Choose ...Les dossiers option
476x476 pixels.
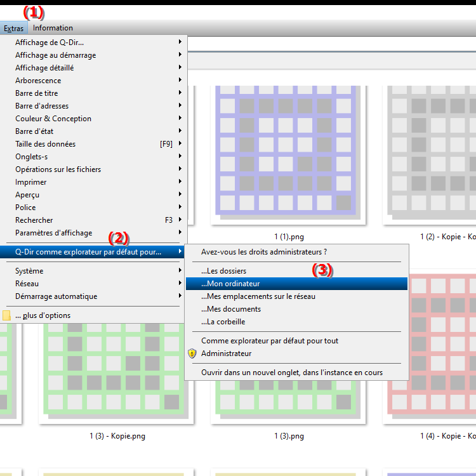click(x=296, y=271)
